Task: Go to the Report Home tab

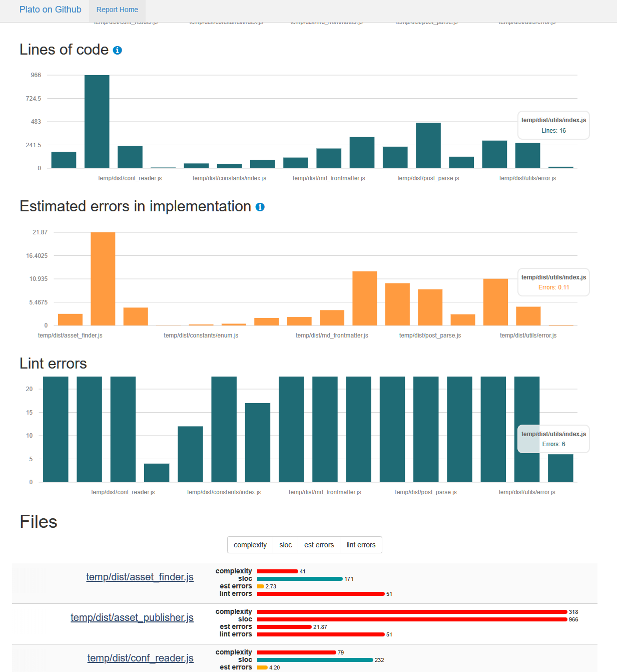Action: pyautogui.click(x=117, y=10)
